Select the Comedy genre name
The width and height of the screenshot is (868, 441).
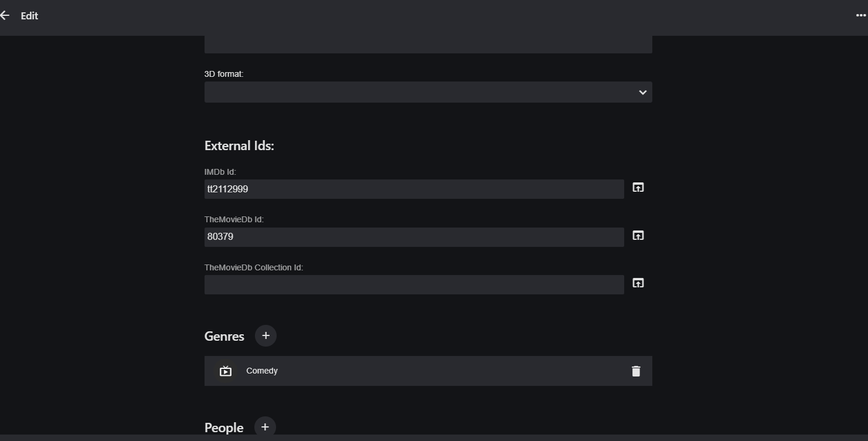point(262,371)
